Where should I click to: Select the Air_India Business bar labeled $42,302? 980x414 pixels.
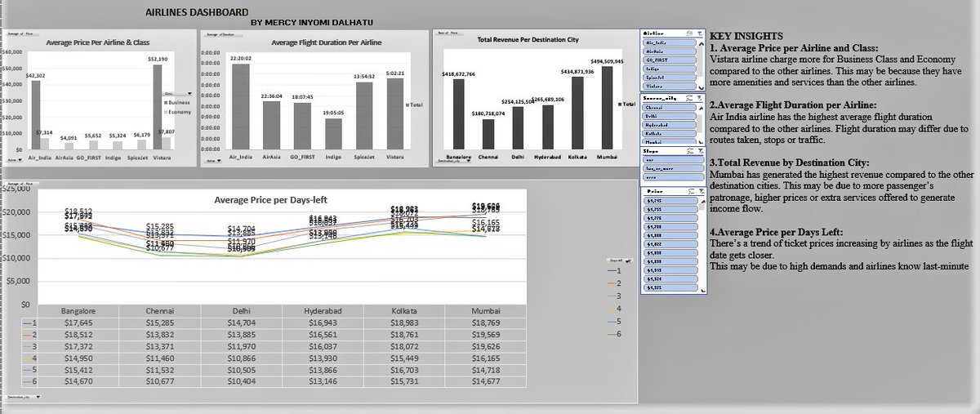36,115
